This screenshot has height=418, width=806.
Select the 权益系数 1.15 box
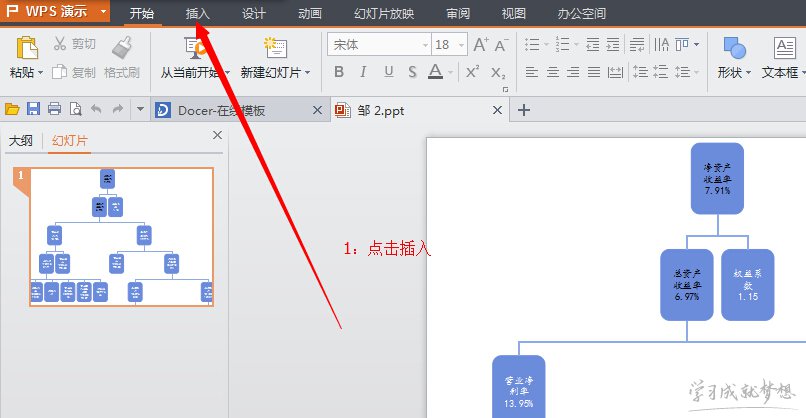747,285
